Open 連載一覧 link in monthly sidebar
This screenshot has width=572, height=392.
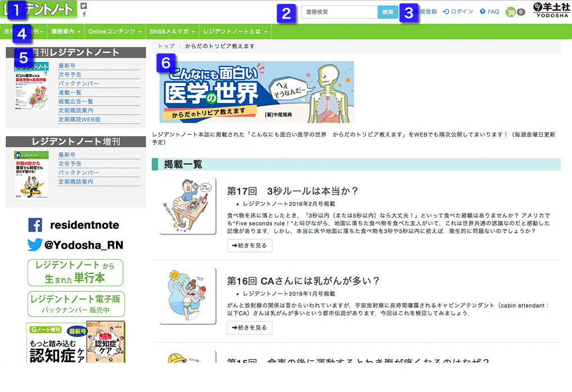(70, 92)
